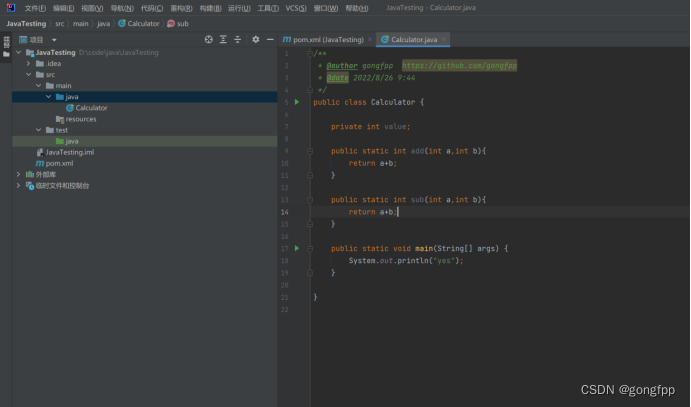Place cursor on 'private int value;' line
The image size is (691, 407).
coord(371,127)
